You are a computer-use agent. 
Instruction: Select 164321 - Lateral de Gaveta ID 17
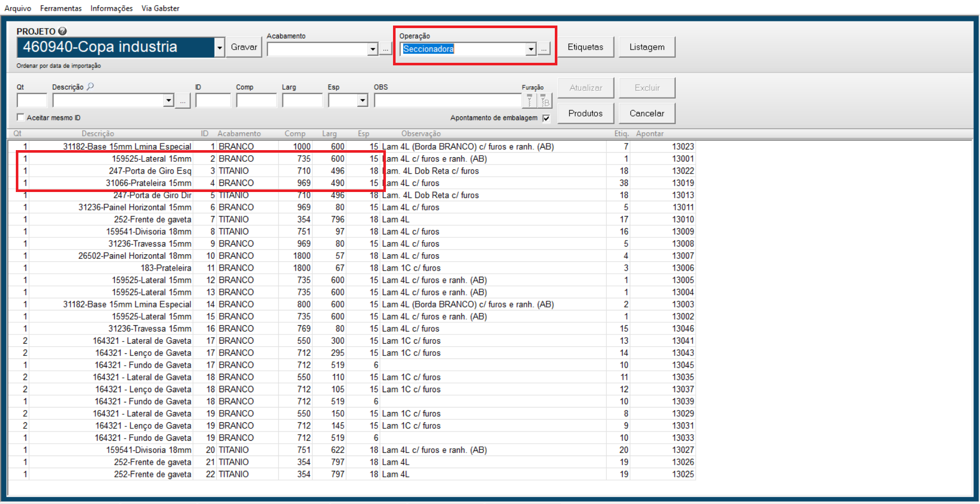(352, 341)
